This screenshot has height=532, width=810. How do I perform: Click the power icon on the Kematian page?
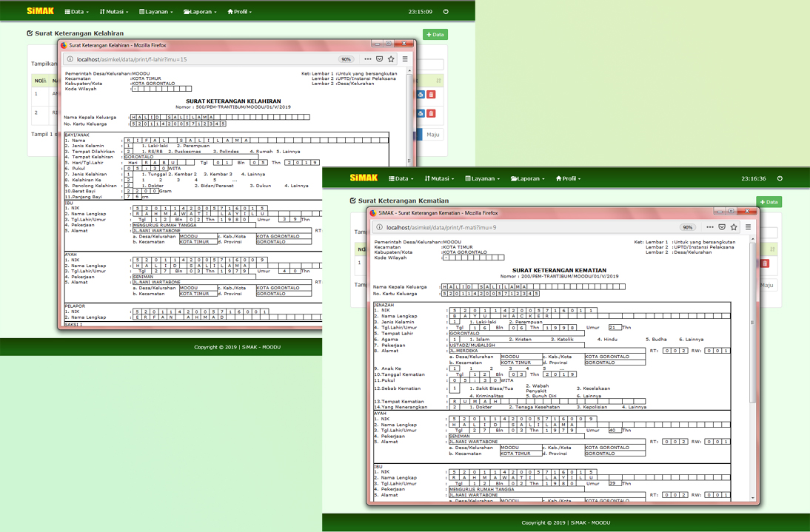pyautogui.click(x=780, y=178)
